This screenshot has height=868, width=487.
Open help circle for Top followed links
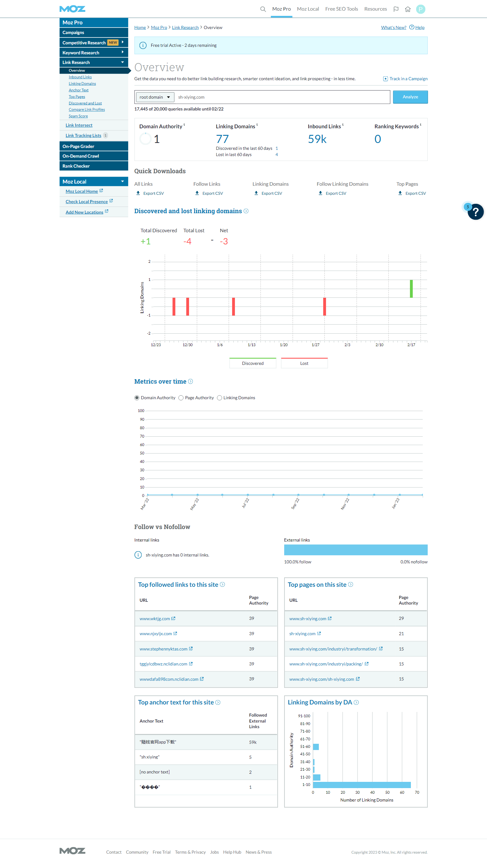[222, 584]
